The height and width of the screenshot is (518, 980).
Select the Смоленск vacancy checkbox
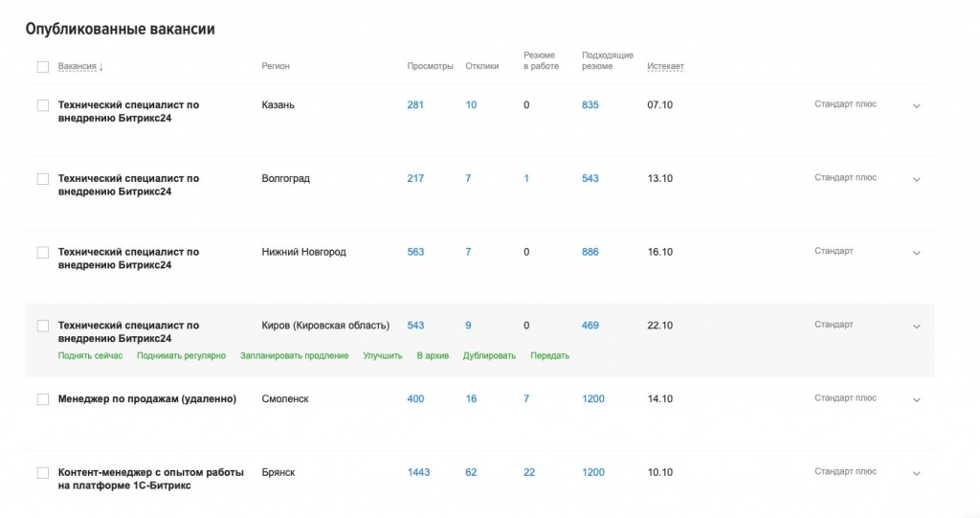coord(42,399)
